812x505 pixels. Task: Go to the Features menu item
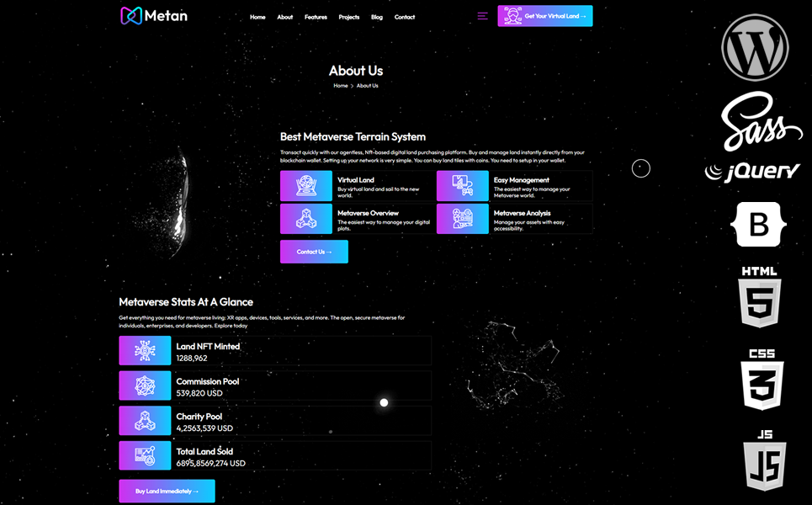(x=316, y=17)
